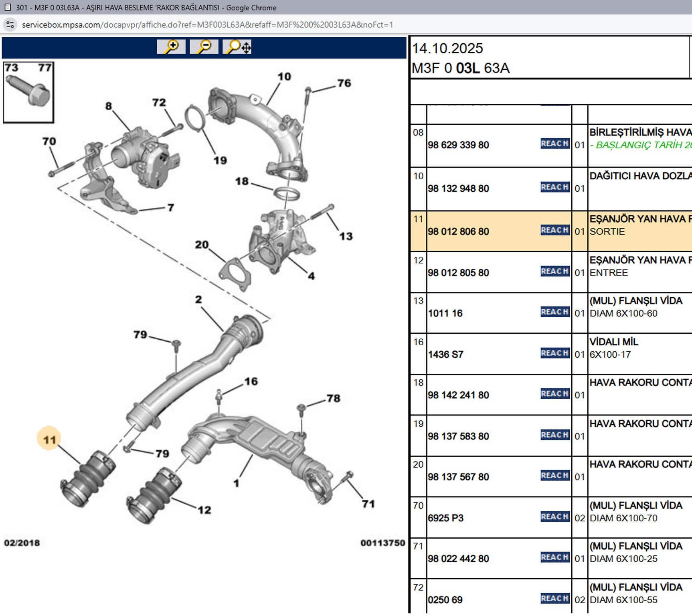Open site information icon in address bar
The width and height of the screenshot is (692, 616).
tap(10, 25)
